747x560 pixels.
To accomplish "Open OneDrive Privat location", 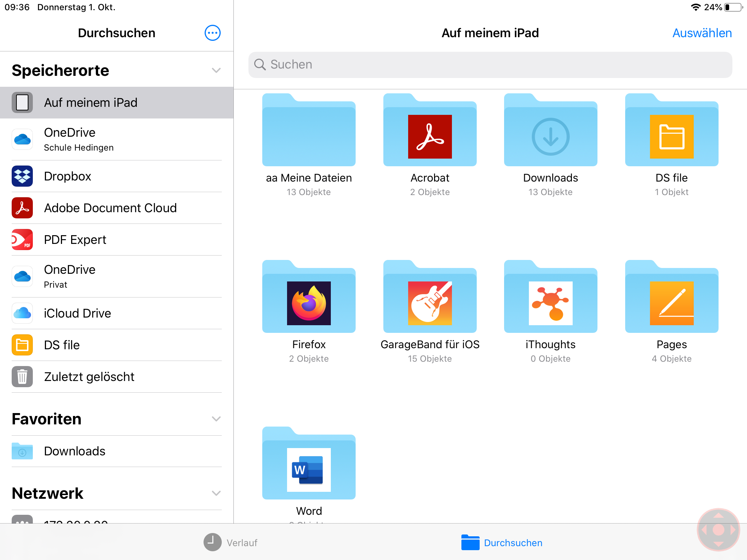I will tap(117, 276).
